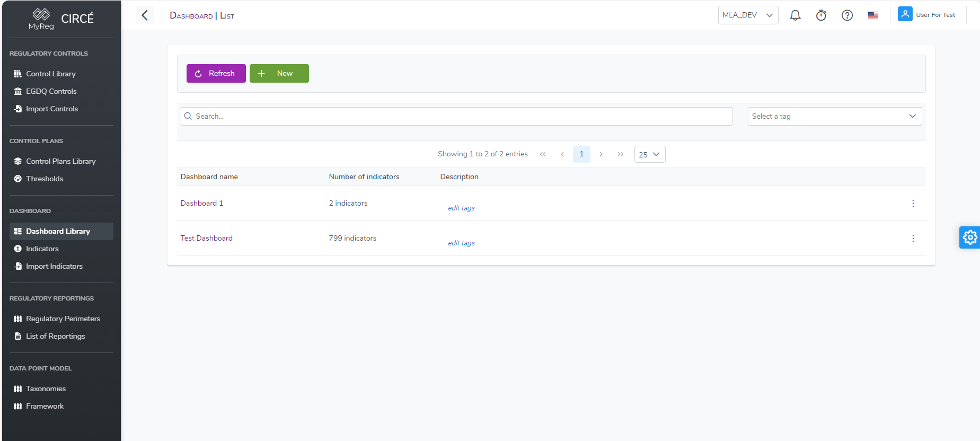Click the Dashboard name column header
The height and width of the screenshot is (441, 980).
209,177
